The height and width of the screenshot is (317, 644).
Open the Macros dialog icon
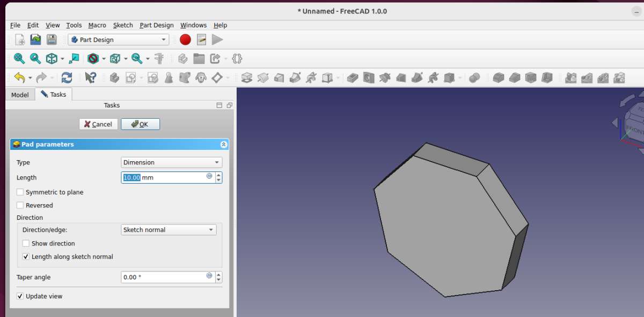[x=201, y=39]
